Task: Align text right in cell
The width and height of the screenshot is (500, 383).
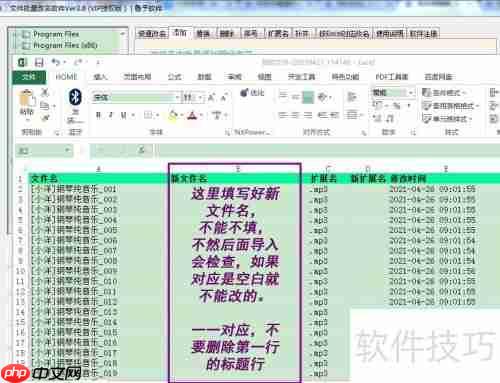Action: [308, 115]
